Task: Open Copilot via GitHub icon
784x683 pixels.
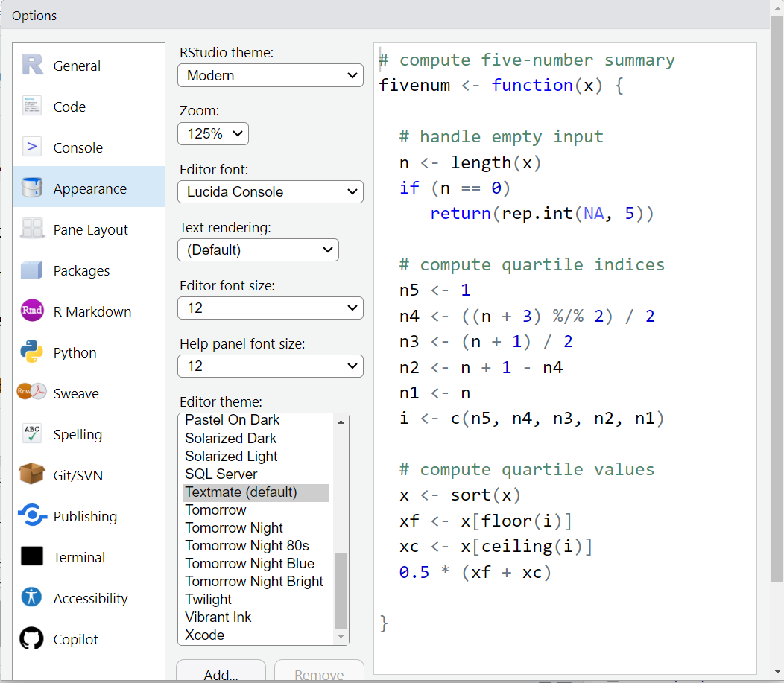Action: [32, 639]
